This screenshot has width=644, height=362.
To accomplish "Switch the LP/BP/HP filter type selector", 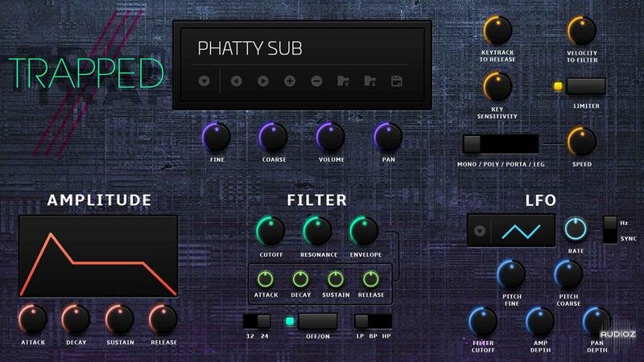I will [x=373, y=321].
